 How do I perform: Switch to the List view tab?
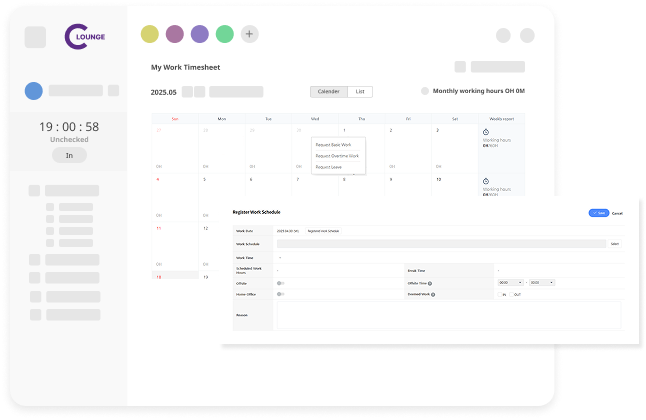360,92
